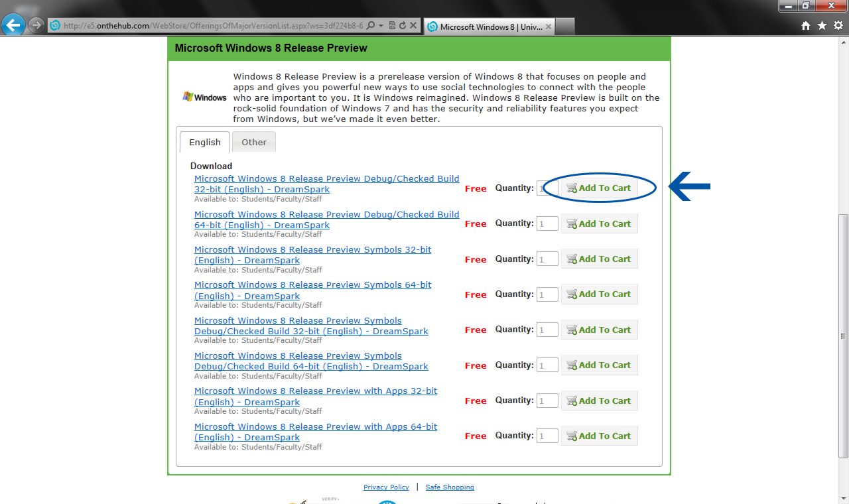849x504 pixels.
Task: Open the Tools gear menu
Action: point(838,26)
